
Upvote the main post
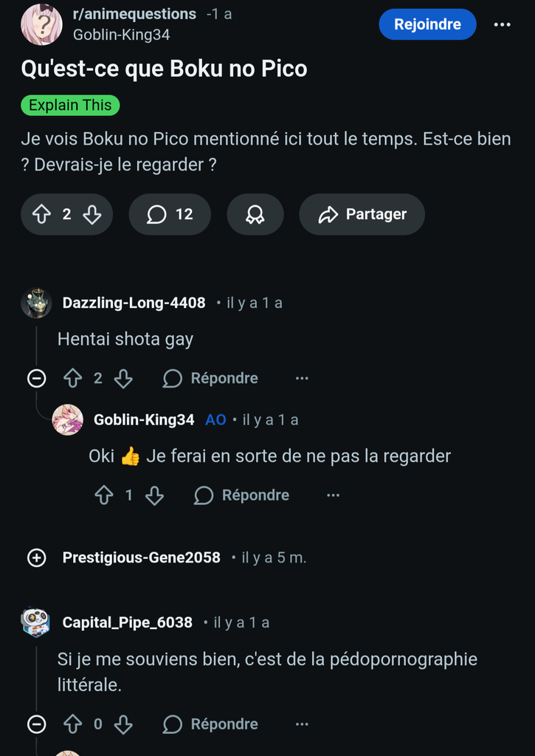pyautogui.click(x=42, y=214)
